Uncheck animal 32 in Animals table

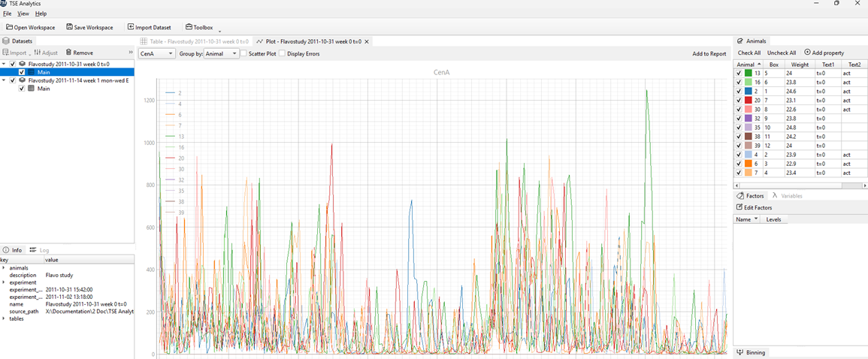(739, 119)
